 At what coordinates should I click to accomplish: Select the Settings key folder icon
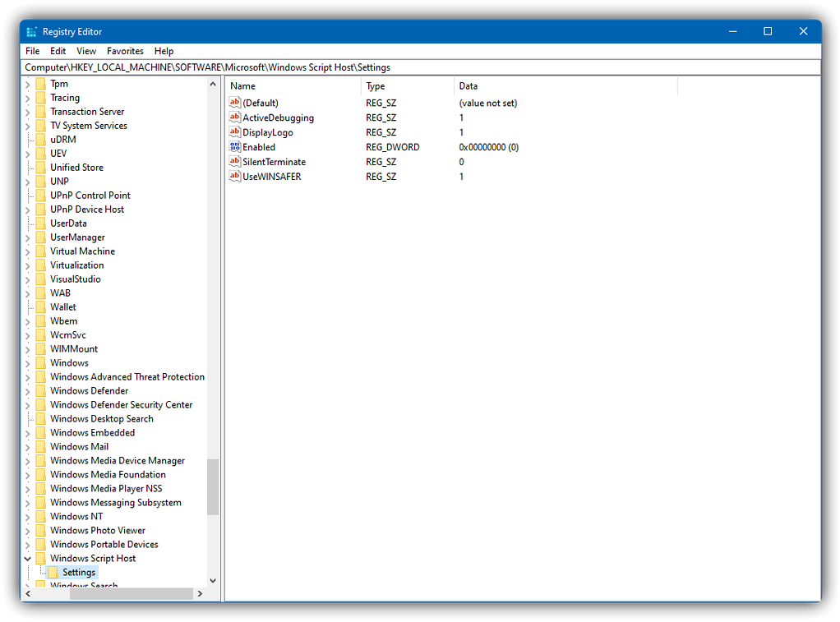pos(53,573)
